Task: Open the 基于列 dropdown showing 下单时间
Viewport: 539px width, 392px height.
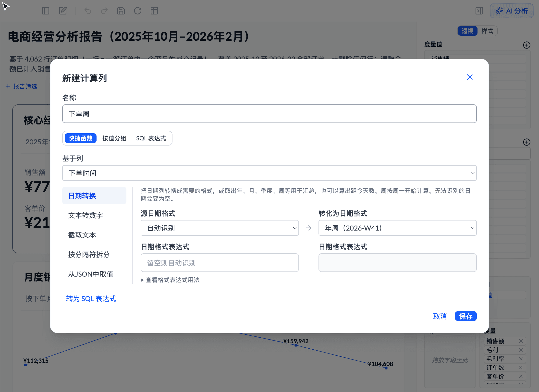Action: pos(269,173)
